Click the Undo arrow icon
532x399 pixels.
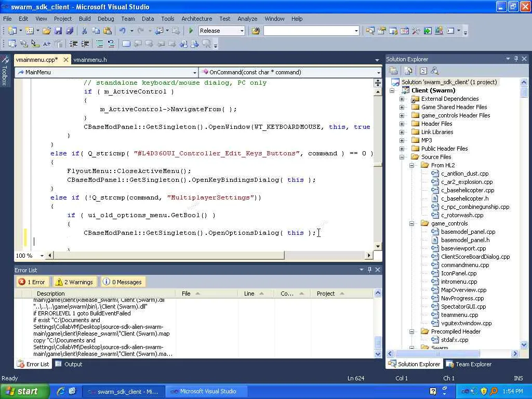pyautogui.click(x=122, y=31)
